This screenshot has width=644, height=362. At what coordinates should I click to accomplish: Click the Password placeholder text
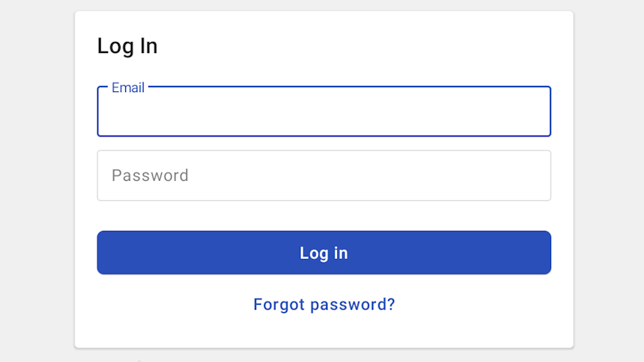point(150,175)
